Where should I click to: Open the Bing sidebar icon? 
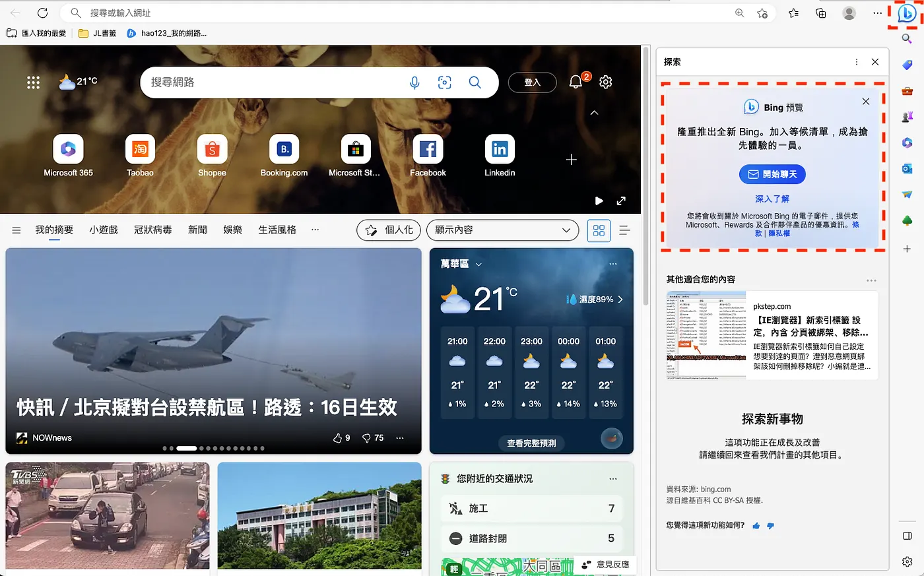(x=907, y=13)
